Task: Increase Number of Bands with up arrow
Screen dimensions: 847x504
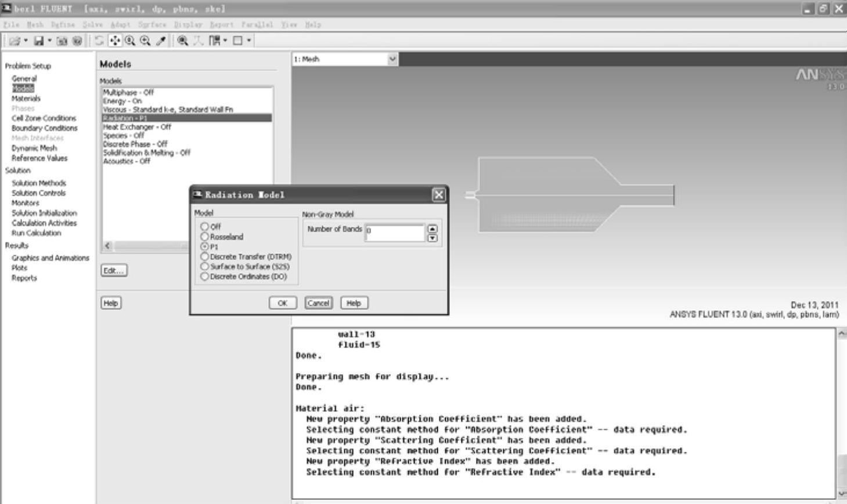Action: 432,229
